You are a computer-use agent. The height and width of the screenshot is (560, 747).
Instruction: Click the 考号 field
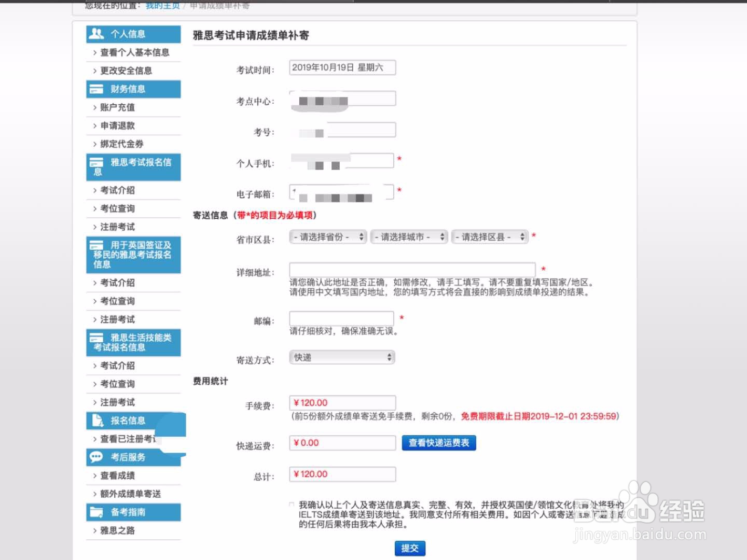[342, 130]
